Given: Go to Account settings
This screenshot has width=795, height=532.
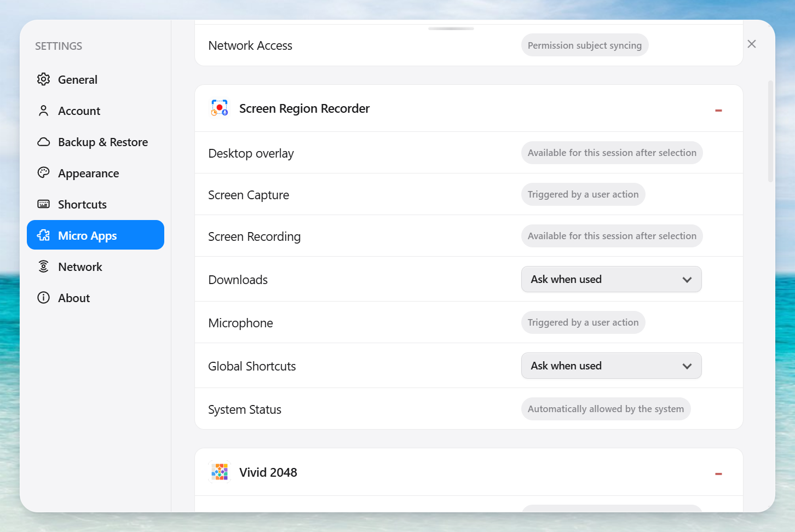Looking at the screenshot, I should (x=95, y=111).
